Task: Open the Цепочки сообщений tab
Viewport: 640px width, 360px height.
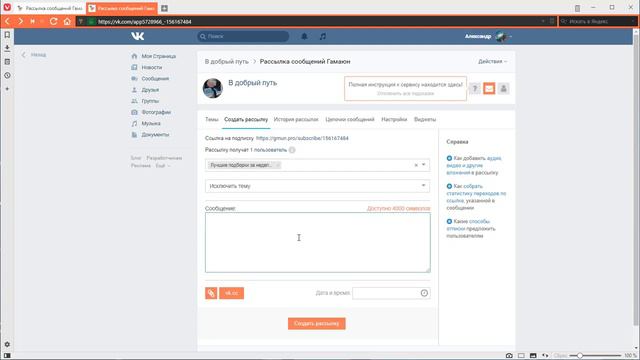Action: tap(350, 120)
